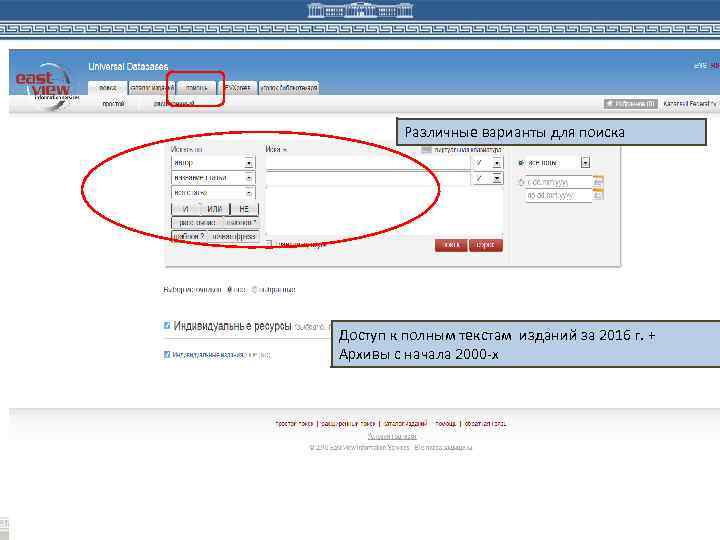Click the 'шаблон *' wildcard button
This screenshot has width=720, height=540.
click(x=241, y=223)
